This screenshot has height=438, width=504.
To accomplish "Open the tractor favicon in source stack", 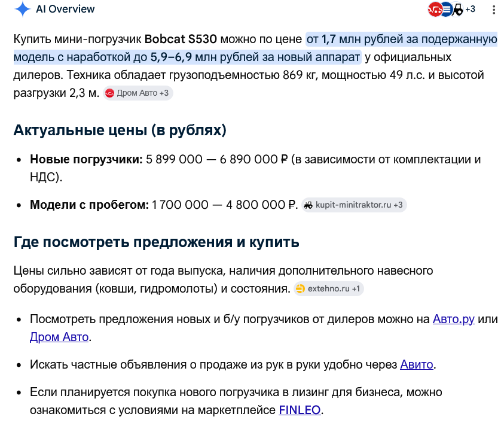I will pyautogui.click(x=457, y=10).
